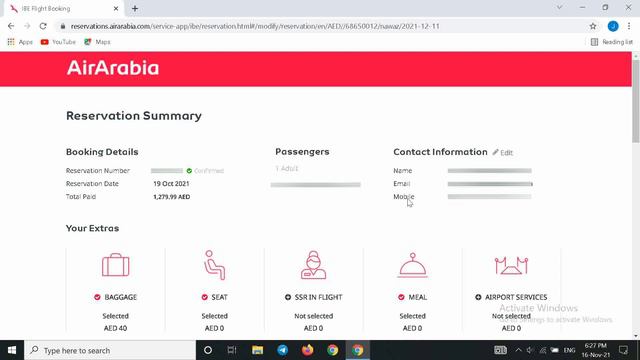Viewport: 640px width, 360px height.
Task: Open the tab search dropdown chevron
Action: pyautogui.click(x=560, y=8)
